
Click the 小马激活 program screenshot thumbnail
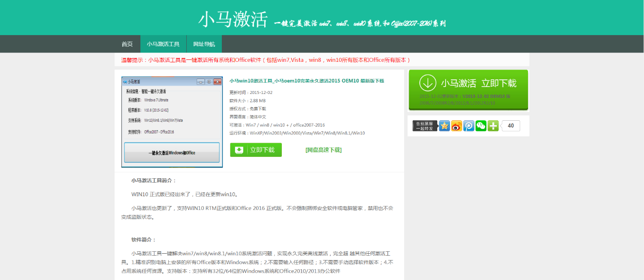(x=172, y=122)
